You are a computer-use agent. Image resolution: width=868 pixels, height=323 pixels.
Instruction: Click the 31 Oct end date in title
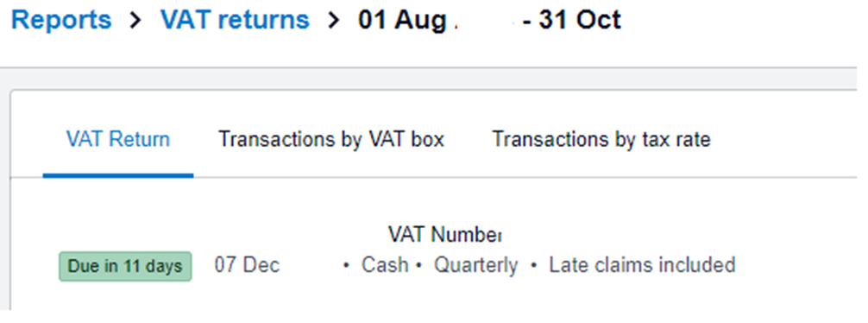click(580, 21)
